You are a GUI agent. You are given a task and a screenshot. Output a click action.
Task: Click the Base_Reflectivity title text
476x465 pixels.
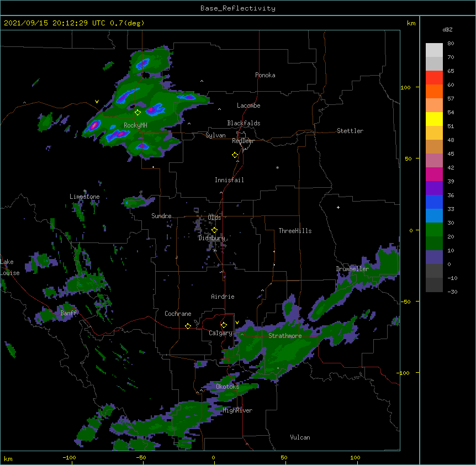point(238,8)
